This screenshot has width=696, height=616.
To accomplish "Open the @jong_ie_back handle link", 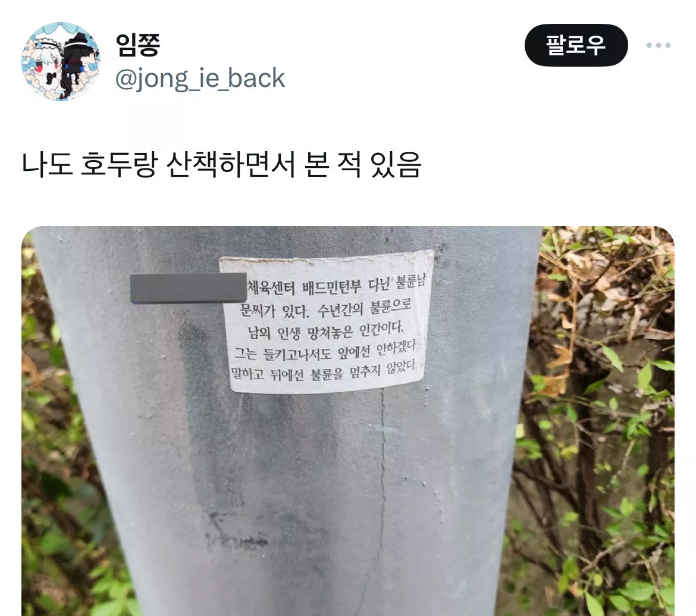I will click(200, 79).
